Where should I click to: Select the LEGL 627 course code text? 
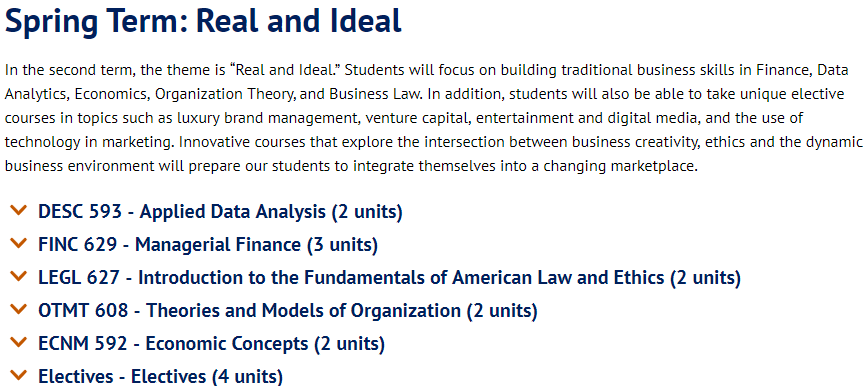point(78,278)
